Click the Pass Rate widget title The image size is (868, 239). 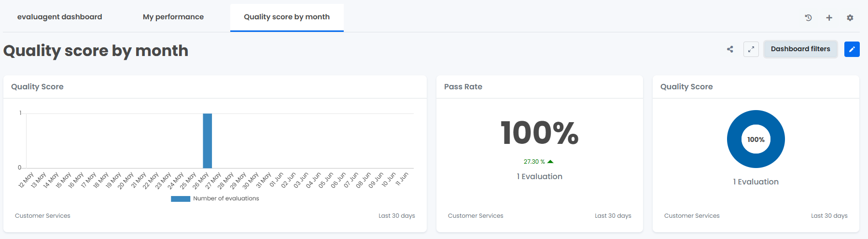click(x=463, y=87)
